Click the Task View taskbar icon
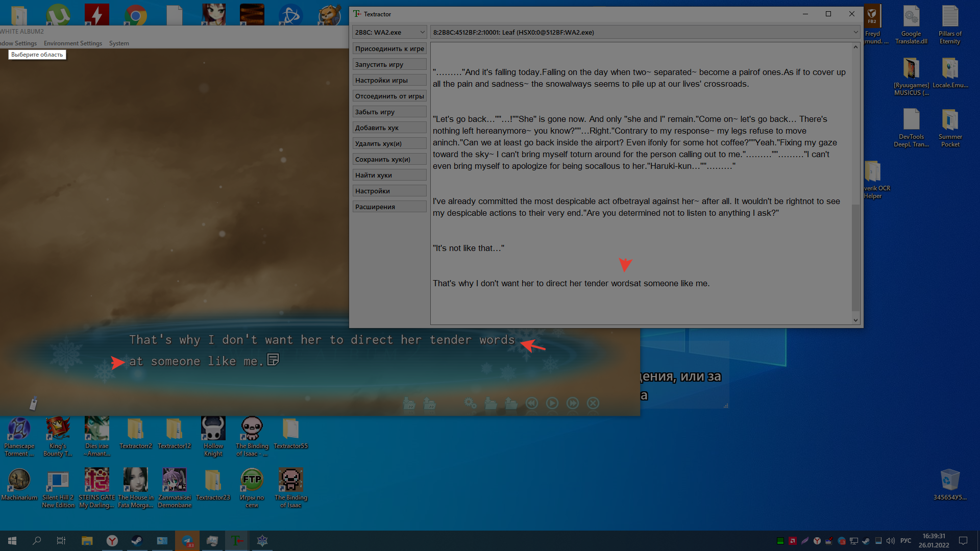Image resolution: width=980 pixels, height=551 pixels. (x=61, y=541)
